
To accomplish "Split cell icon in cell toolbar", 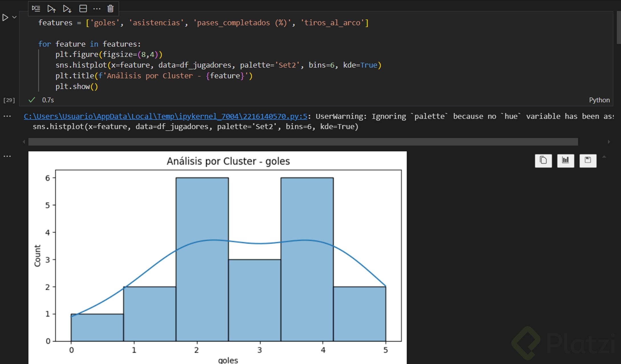I will pos(83,9).
